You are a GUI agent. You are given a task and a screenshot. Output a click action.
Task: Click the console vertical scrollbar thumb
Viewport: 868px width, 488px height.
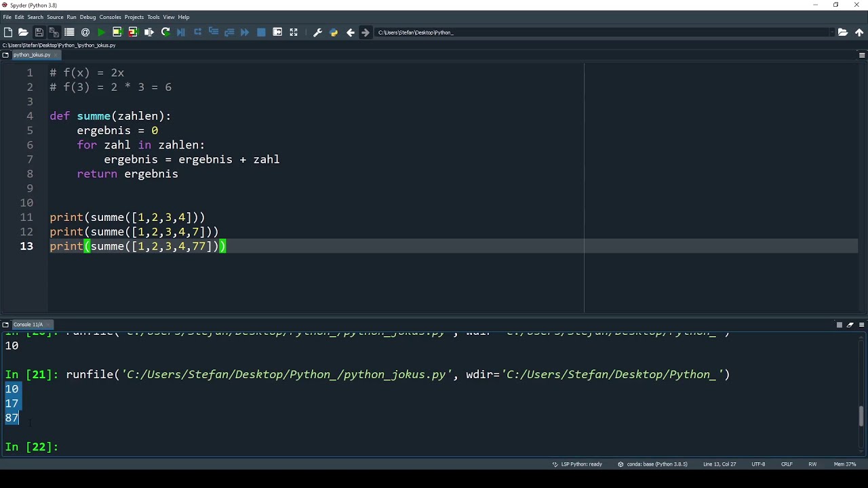coord(861,416)
